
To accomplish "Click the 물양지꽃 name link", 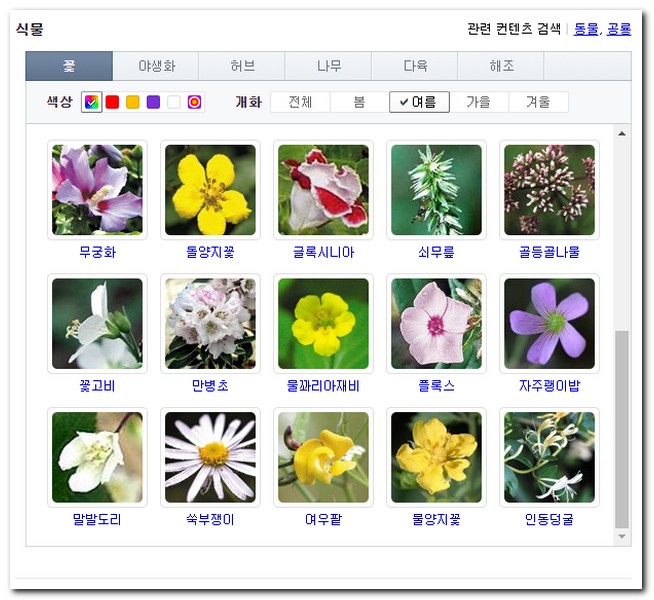I will [x=436, y=520].
